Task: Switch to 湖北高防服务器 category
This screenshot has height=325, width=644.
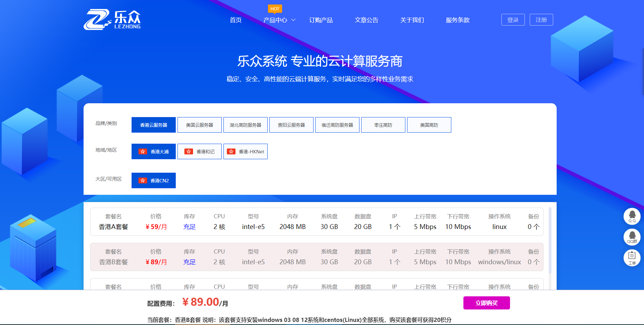Action: click(246, 125)
